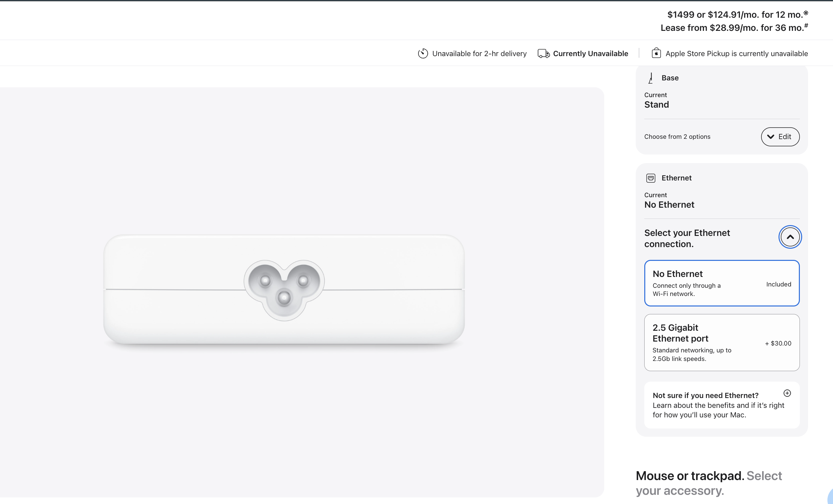Click Apple Store Pickup is currently unavailable
833x504 pixels.
[737, 53]
